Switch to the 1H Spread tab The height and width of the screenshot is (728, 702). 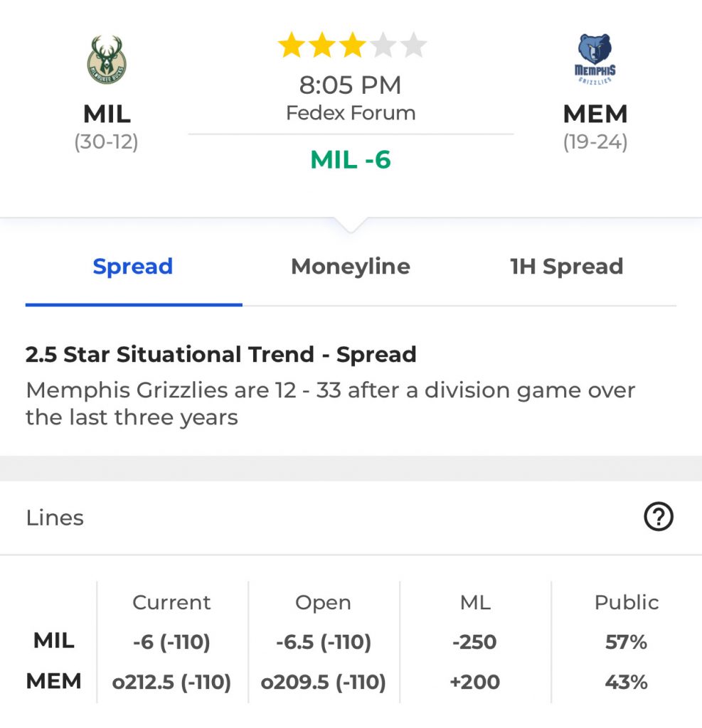[567, 267]
